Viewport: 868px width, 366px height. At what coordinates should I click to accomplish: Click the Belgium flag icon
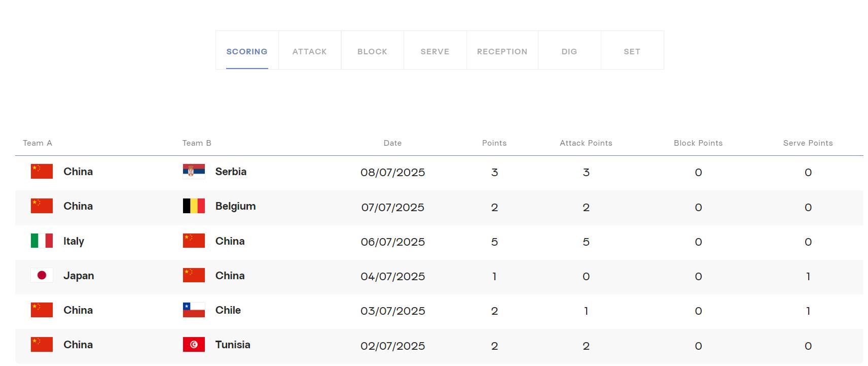(194, 206)
